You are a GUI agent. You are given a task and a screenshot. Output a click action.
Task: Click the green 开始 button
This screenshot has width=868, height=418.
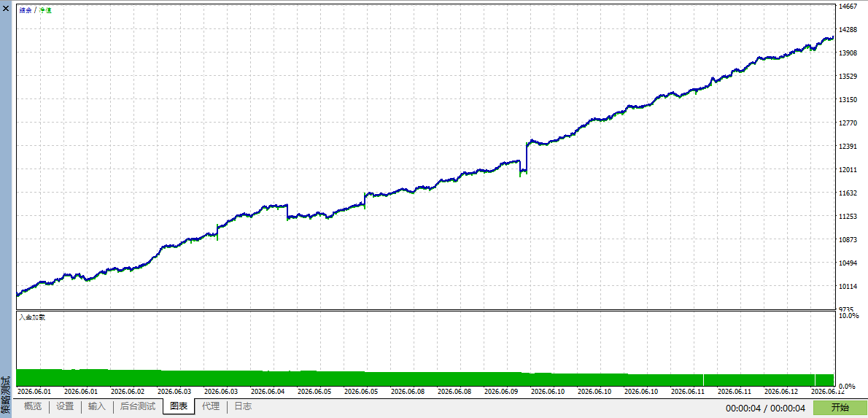tap(840, 408)
